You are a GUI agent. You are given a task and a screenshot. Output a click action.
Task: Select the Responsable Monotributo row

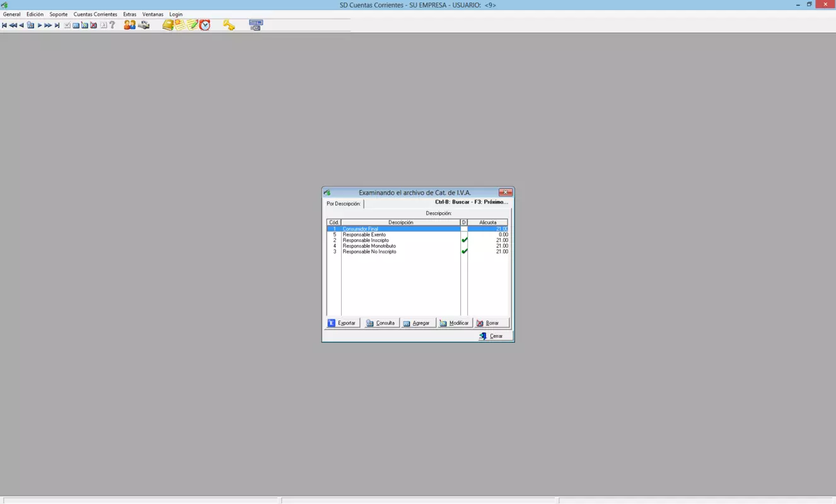point(417,246)
